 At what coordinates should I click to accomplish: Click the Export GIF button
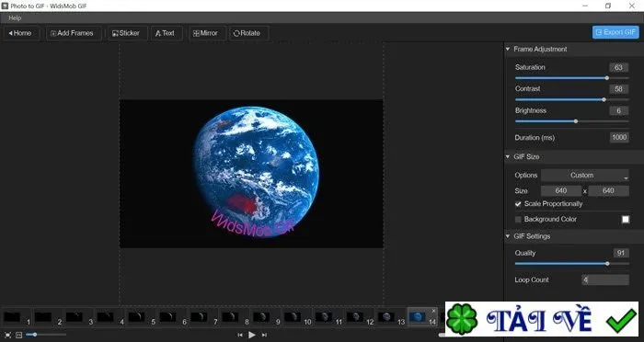tap(615, 32)
